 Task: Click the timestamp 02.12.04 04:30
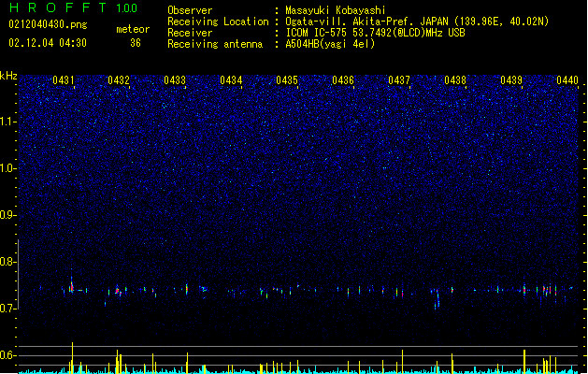pyautogui.click(x=48, y=43)
